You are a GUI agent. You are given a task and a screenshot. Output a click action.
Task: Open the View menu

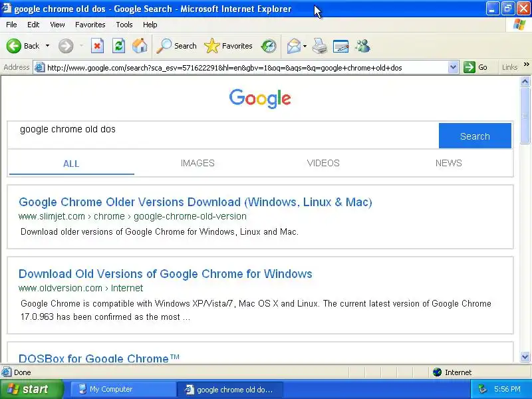tap(57, 25)
